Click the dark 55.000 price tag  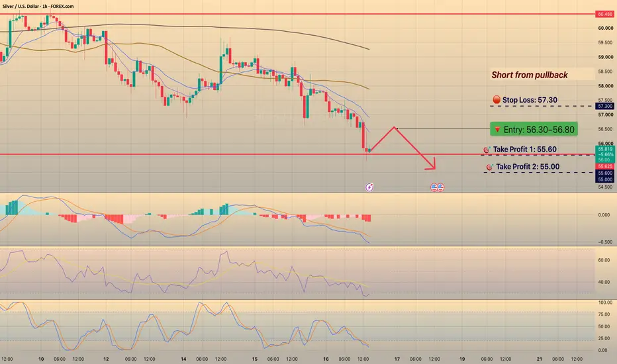coord(605,179)
